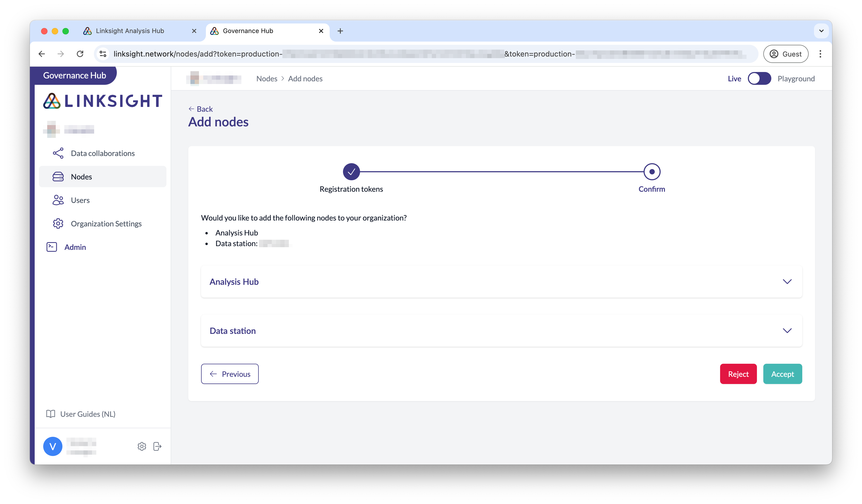Click the Back link

(x=201, y=109)
